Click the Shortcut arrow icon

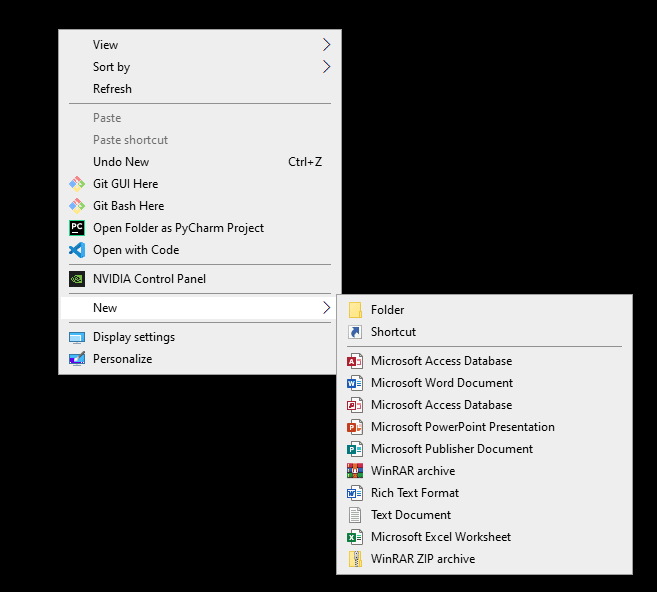[x=355, y=332]
